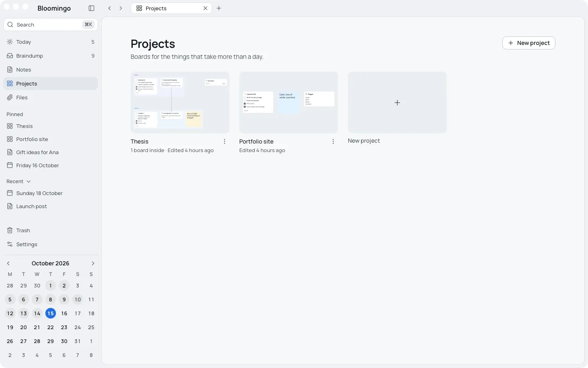The image size is (588, 368).
Task: Collapse the Recent section
Action: tap(19, 182)
